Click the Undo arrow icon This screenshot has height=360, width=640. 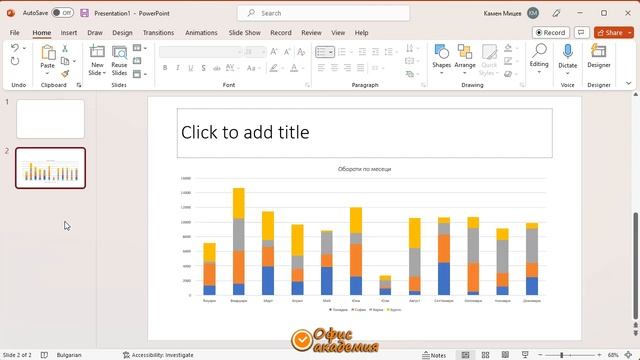pos(15,48)
